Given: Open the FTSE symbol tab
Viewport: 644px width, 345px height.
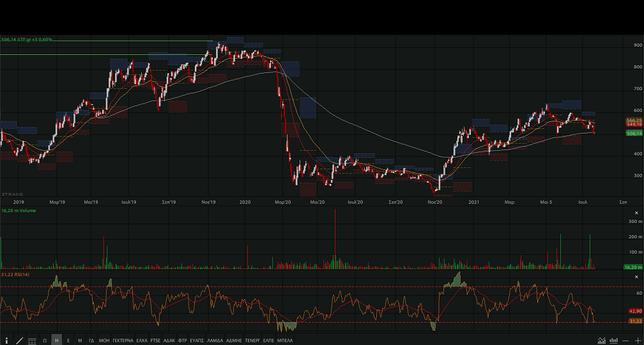Looking at the screenshot, I should point(155,341).
